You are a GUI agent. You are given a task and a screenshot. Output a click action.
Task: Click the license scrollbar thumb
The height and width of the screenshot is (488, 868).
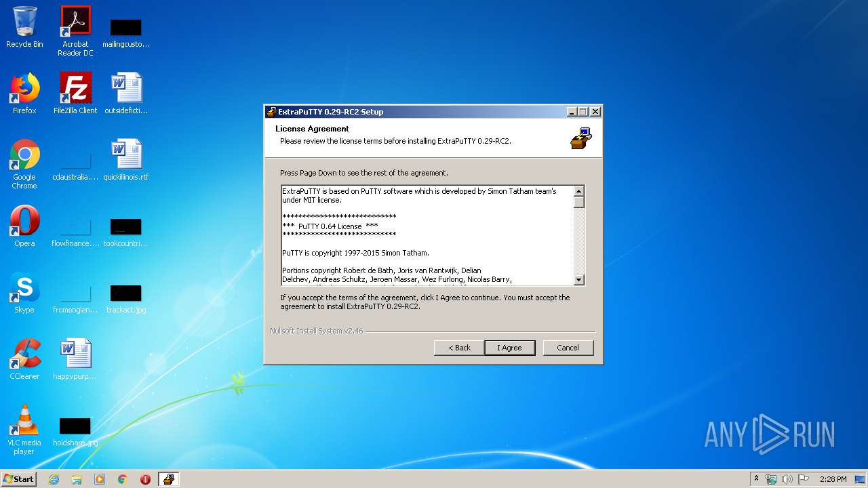click(578, 201)
